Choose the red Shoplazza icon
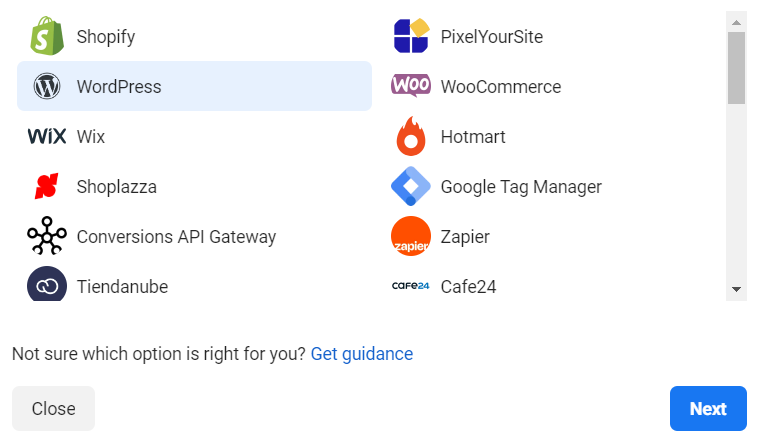 tap(47, 186)
